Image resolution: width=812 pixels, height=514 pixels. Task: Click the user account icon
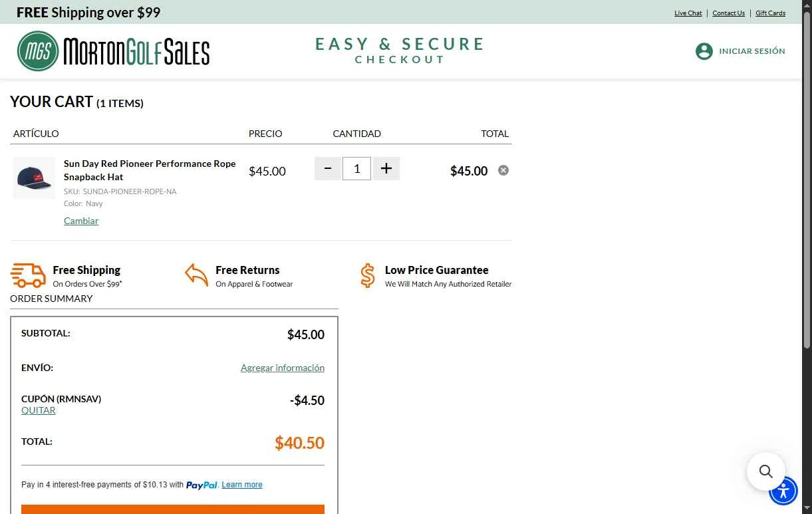pos(704,51)
